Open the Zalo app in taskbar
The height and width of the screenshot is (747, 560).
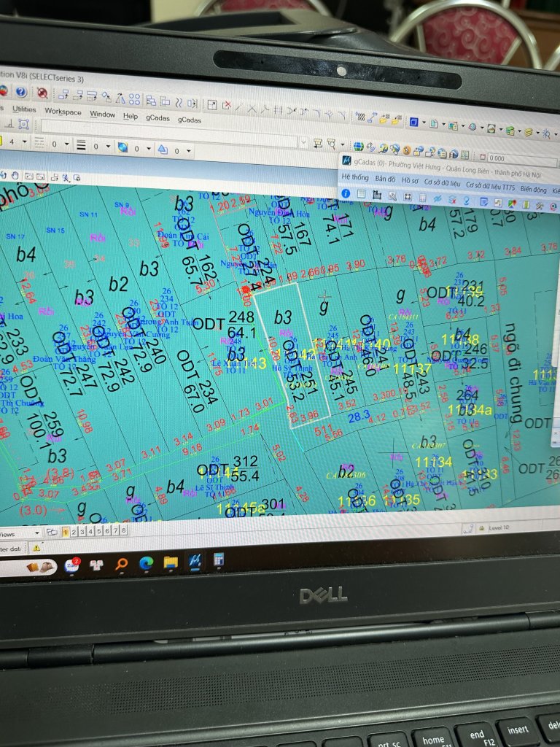[x=72, y=565]
